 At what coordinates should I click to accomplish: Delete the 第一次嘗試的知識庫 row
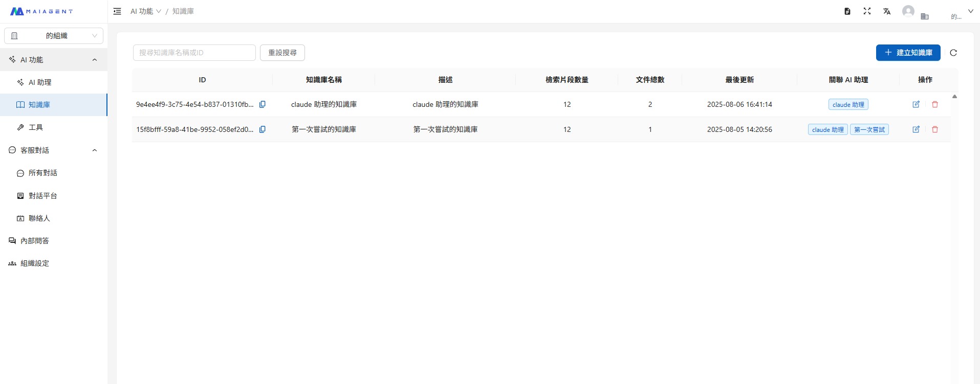[x=935, y=129]
